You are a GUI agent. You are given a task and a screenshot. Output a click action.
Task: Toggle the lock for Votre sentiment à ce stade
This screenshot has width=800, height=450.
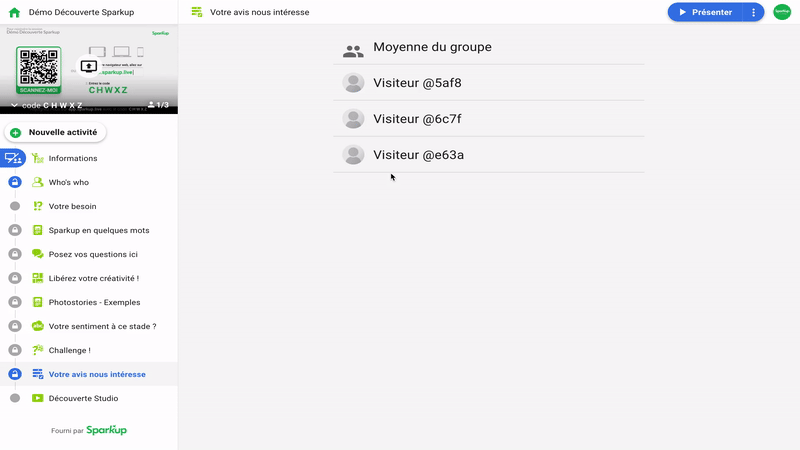(15, 326)
